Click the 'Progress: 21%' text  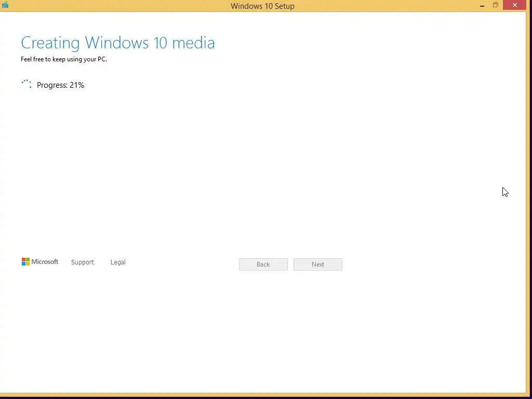[60, 85]
